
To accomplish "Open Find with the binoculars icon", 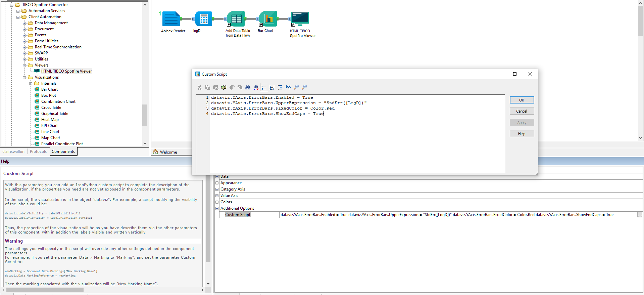I will coord(248,87).
